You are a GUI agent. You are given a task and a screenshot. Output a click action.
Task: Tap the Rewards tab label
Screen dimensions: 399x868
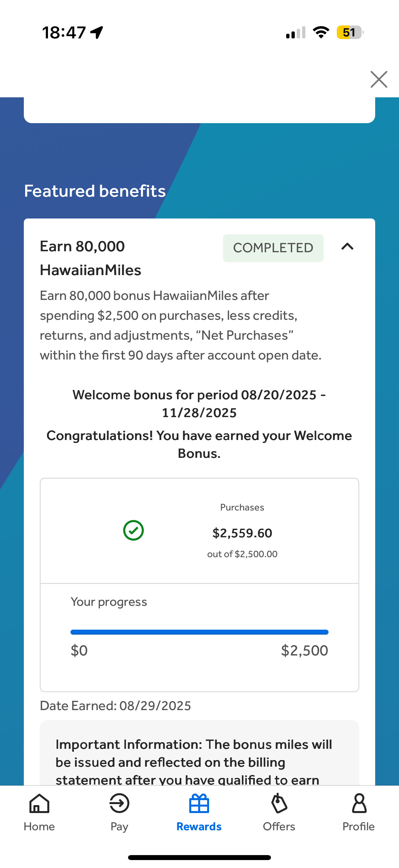coord(199,827)
